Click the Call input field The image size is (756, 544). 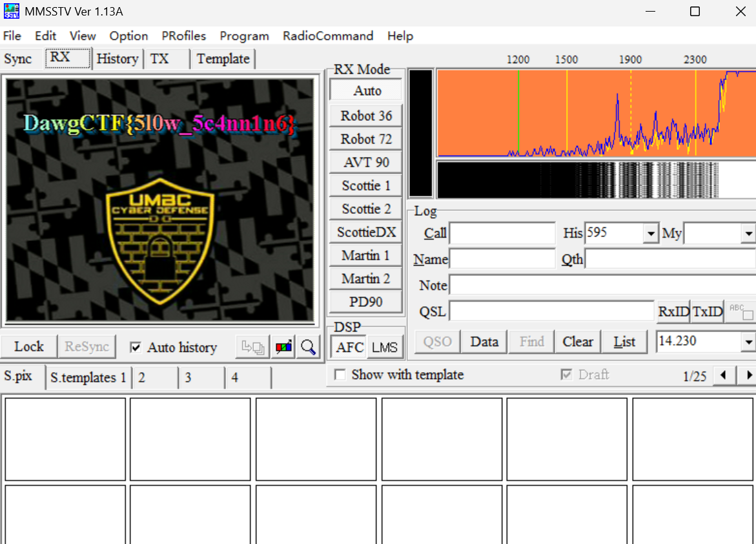(x=502, y=234)
